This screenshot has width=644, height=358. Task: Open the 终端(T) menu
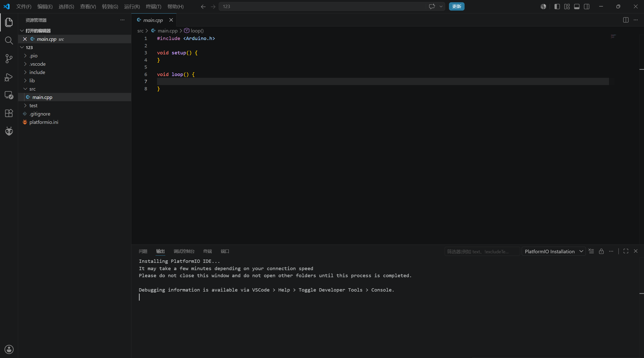coord(154,7)
